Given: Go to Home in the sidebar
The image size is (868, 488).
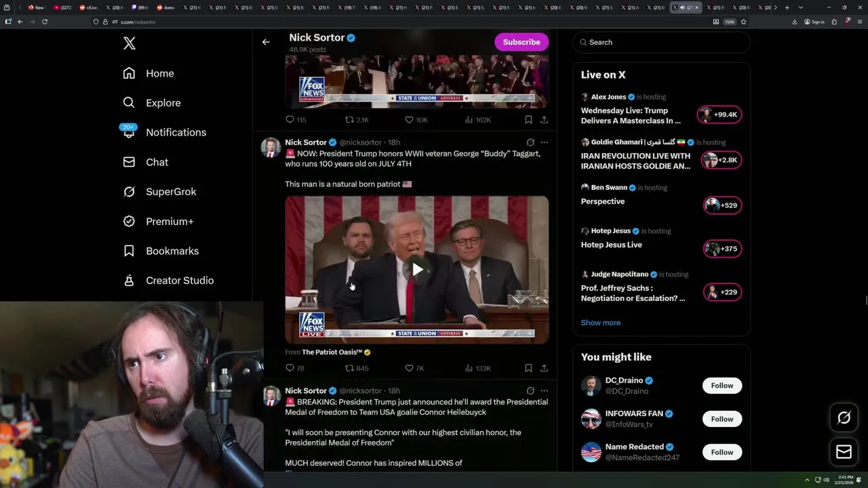Looking at the screenshot, I should point(149,73).
